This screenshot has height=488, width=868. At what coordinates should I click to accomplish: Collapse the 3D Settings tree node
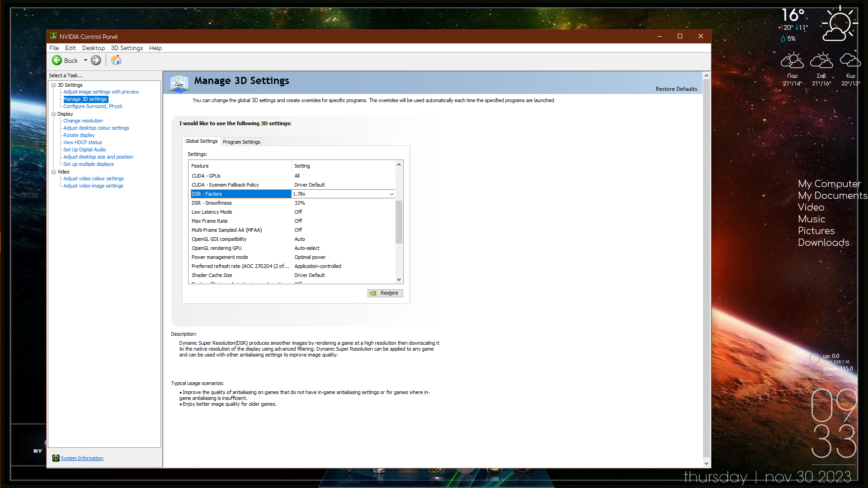[x=53, y=85]
